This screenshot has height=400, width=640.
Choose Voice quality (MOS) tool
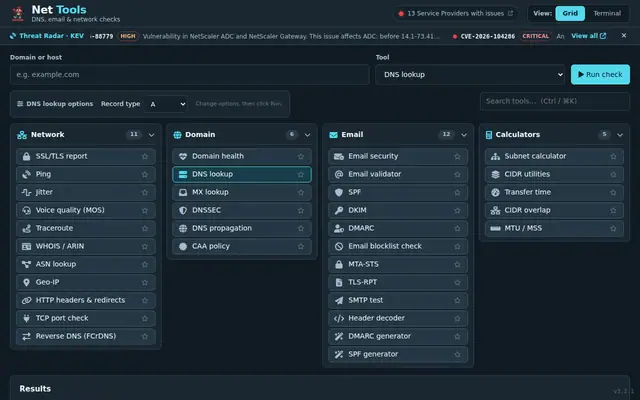click(x=86, y=210)
